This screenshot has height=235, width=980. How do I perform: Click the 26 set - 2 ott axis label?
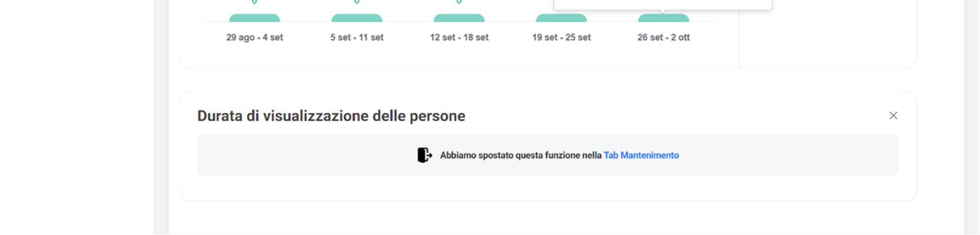tap(663, 37)
